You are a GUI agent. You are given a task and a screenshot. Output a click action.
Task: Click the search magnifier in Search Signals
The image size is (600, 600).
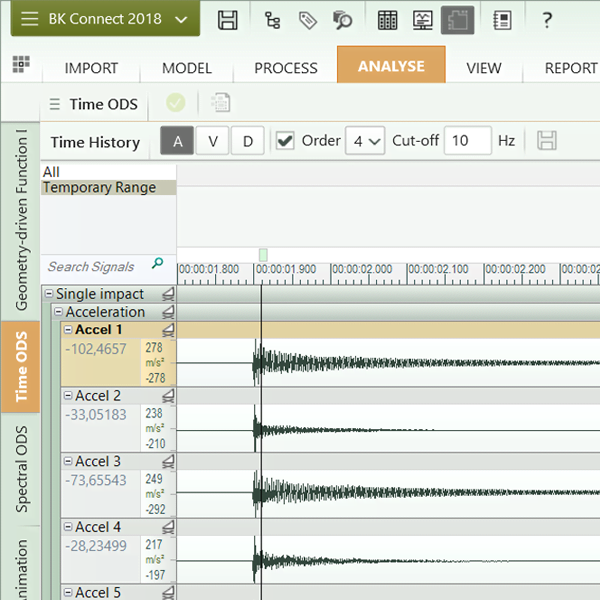click(x=157, y=265)
